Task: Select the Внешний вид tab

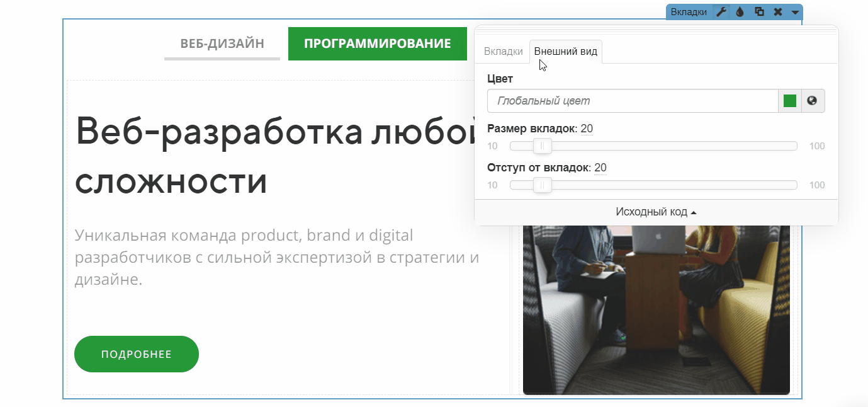Action: coord(565,52)
